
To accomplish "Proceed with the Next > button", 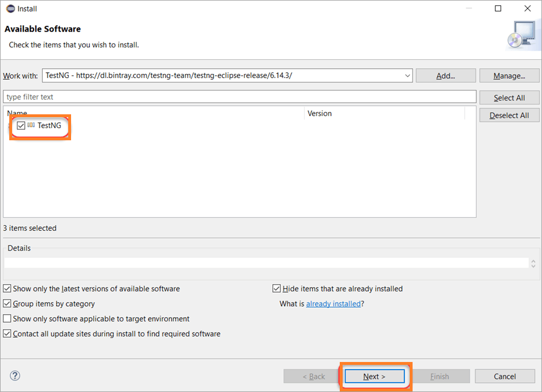I will (374, 376).
